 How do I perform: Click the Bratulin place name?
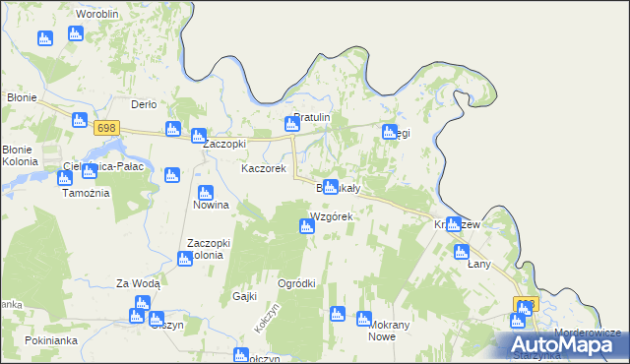pyautogui.click(x=312, y=118)
